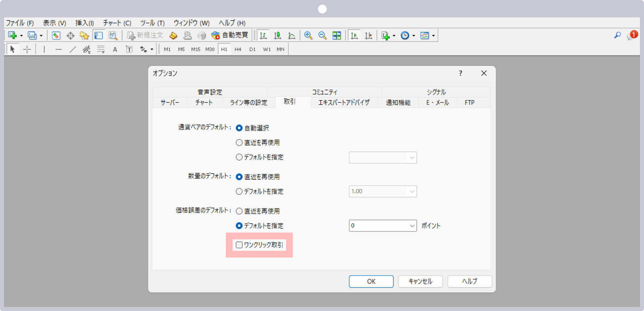
Task: Select 直近を再使用 under 数量のデフォルト
Action: coord(258,177)
